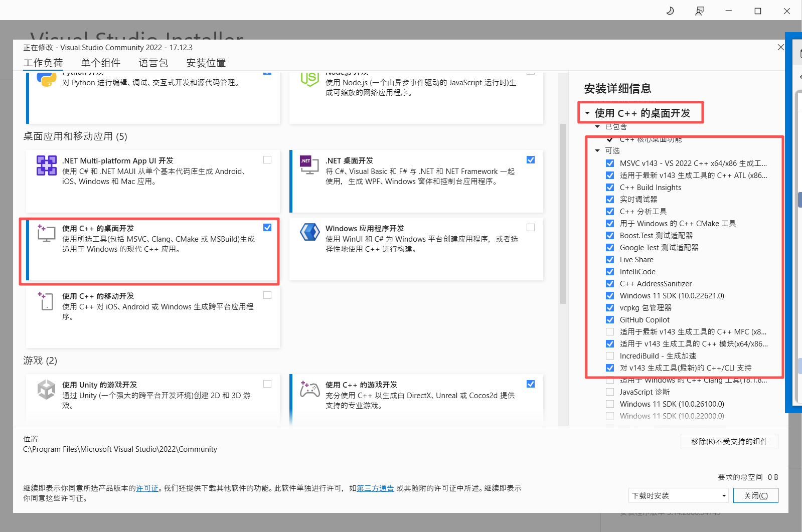Uncheck Windows 11 SDK (10.0.22621.0)
802x532 pixels.
(x=610, y=296)
